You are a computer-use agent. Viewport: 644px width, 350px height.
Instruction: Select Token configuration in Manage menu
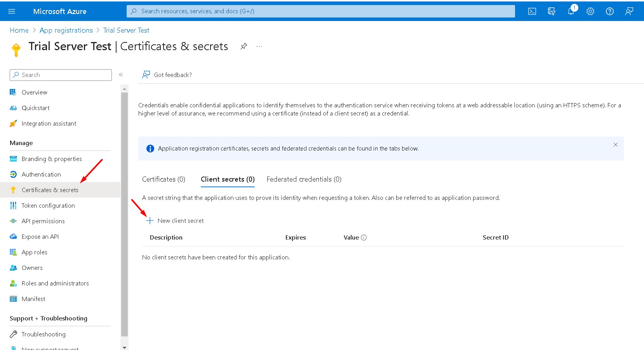coord(48,206)
